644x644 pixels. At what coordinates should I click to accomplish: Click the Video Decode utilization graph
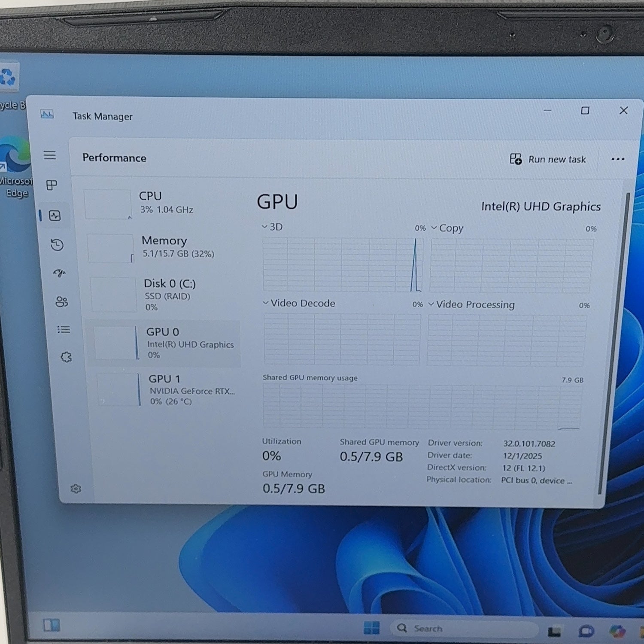342,338
